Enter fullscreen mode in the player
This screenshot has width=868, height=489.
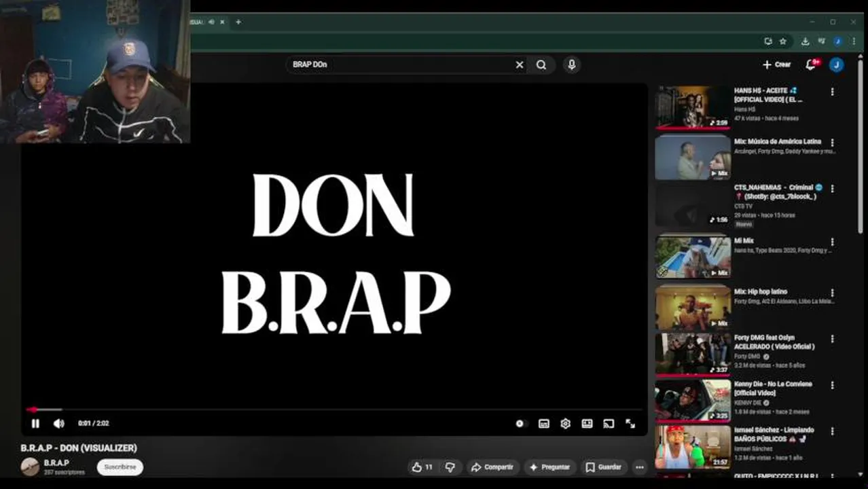click(x=630, y=424)
